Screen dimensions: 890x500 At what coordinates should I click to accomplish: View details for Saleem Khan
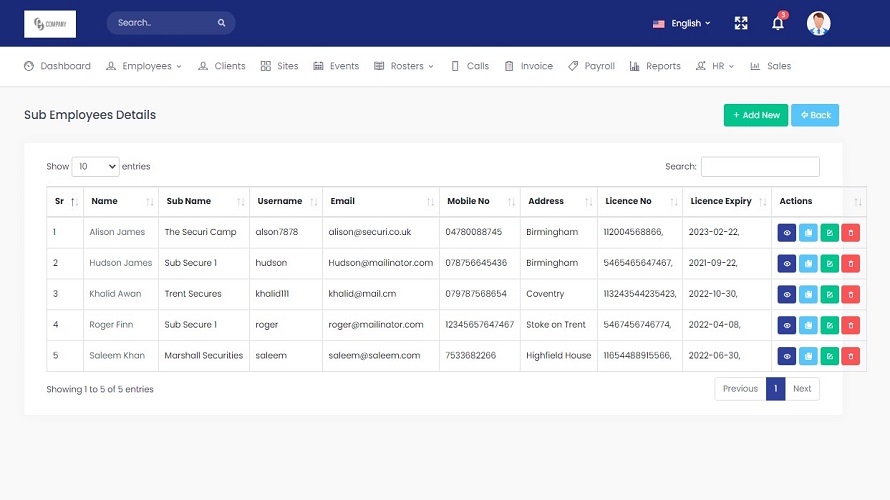787,356
